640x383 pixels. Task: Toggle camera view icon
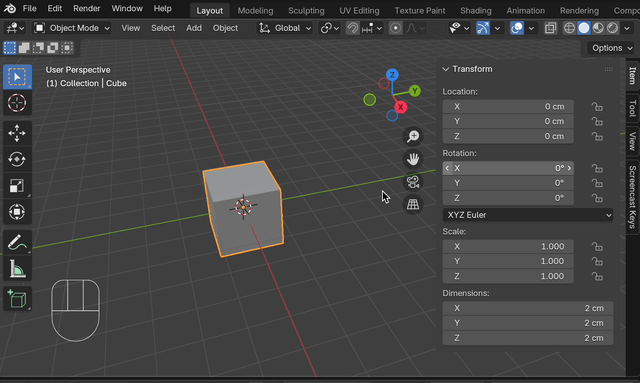[x=413, y=182]
